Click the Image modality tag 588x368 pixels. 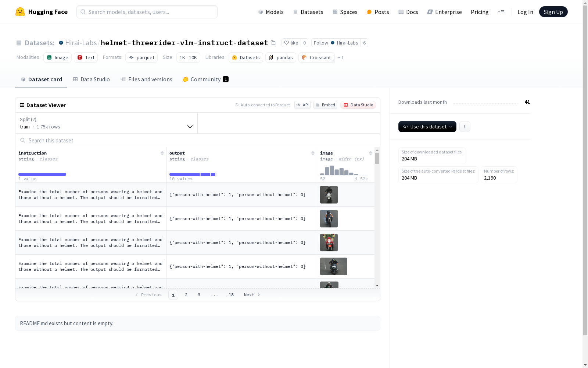coord(57,57)
